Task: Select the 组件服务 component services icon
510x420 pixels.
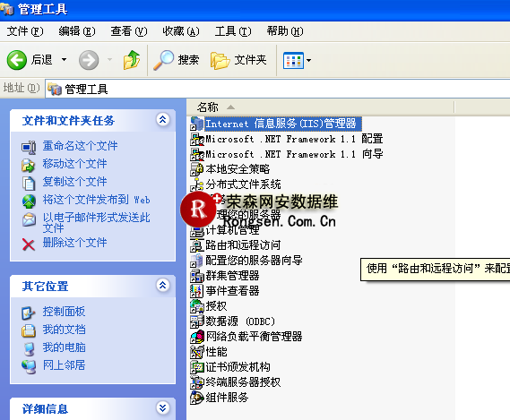Action: 197,398
